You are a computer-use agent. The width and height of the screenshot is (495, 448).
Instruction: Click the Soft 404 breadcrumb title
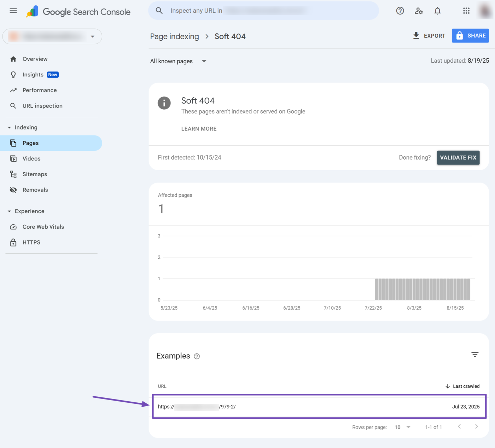click(230, 36)
